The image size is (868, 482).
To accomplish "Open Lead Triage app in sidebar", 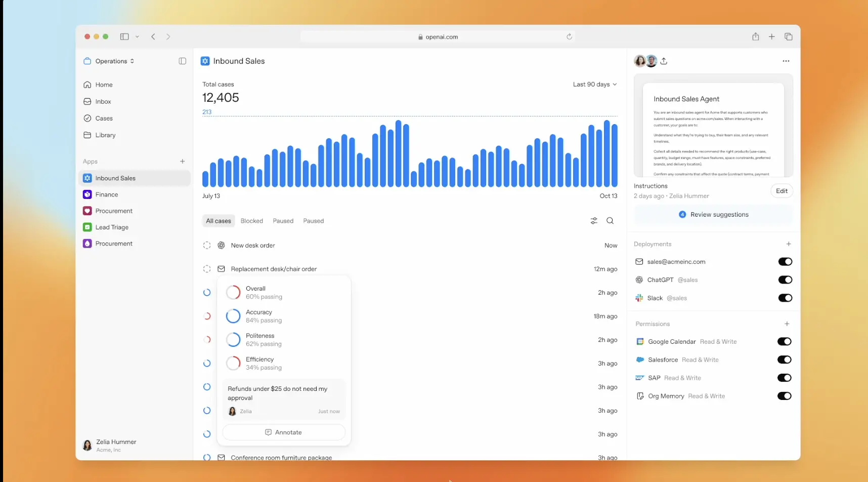I will click(112, 227).
